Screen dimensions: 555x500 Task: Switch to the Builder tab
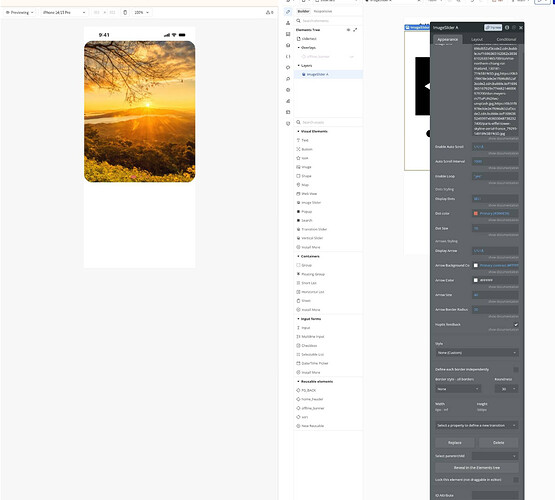click(303, 11)
